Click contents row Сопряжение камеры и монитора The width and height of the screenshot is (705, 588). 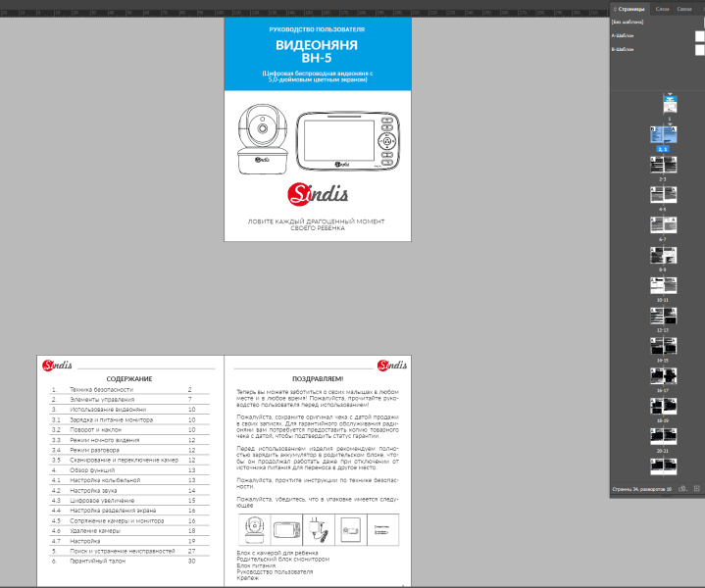pyautogui.click(x=129, y=521)
